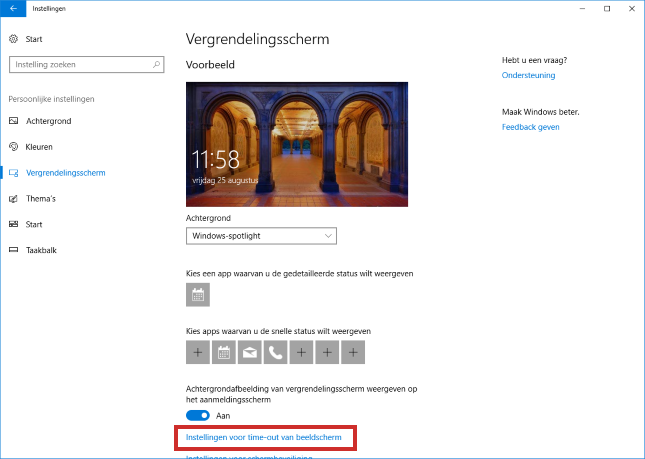Minimize the Instellingen window
This screenshot has height=459, width=645.
pos(582,9)
